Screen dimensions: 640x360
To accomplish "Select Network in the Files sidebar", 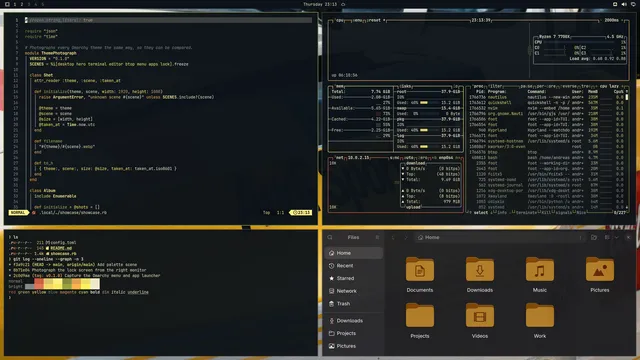I will [353, 291].
